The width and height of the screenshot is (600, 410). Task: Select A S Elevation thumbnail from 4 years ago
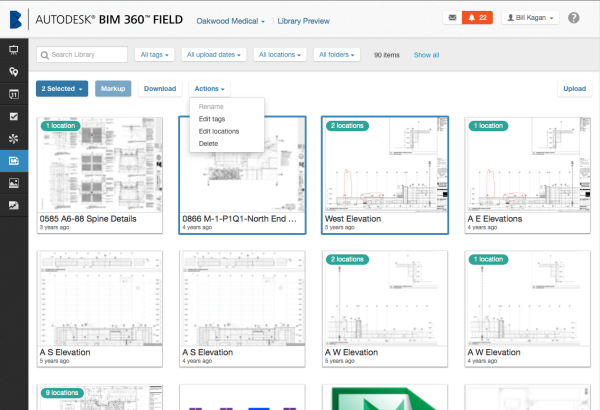242,299
